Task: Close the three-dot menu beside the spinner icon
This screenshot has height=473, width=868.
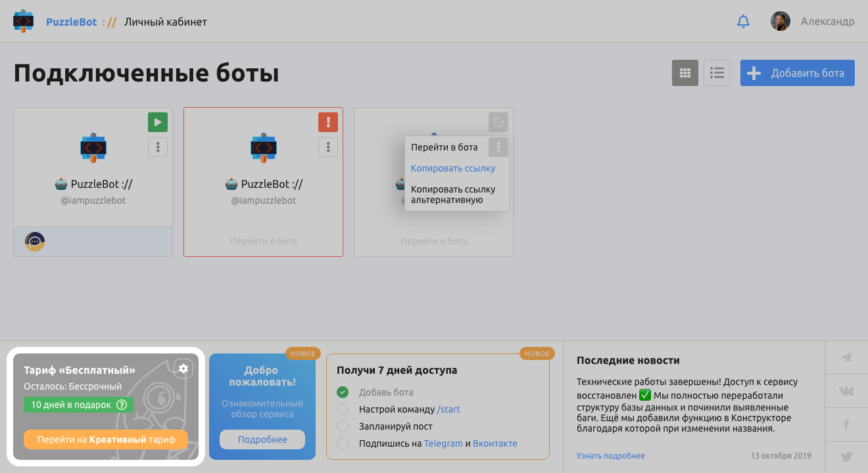Action: (498, 147)
